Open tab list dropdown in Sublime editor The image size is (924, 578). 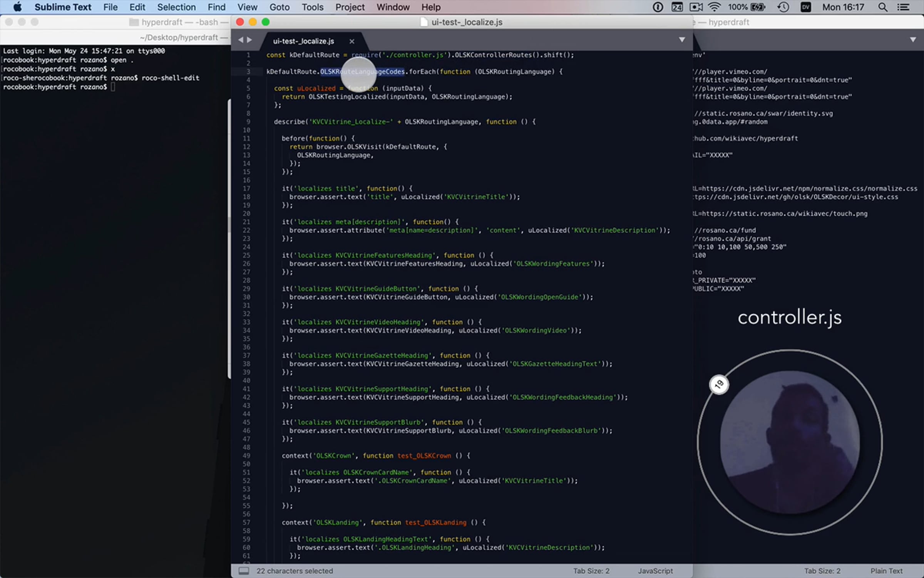click(x=682, y=40)
